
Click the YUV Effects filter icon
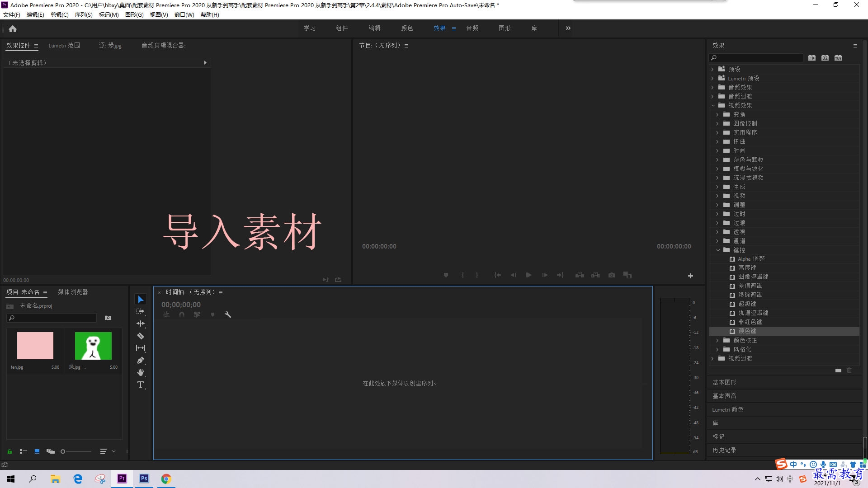pos(838,58)
